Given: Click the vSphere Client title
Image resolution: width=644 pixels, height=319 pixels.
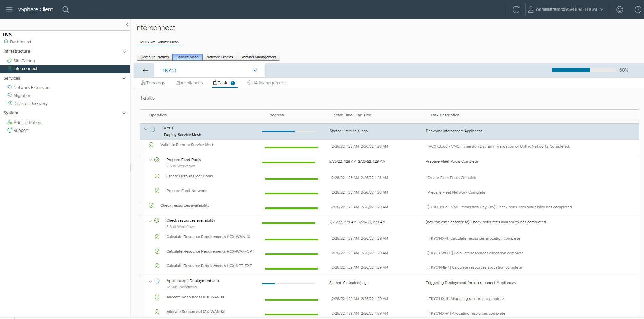Looking at the screenshot, I should pos(36,9).
